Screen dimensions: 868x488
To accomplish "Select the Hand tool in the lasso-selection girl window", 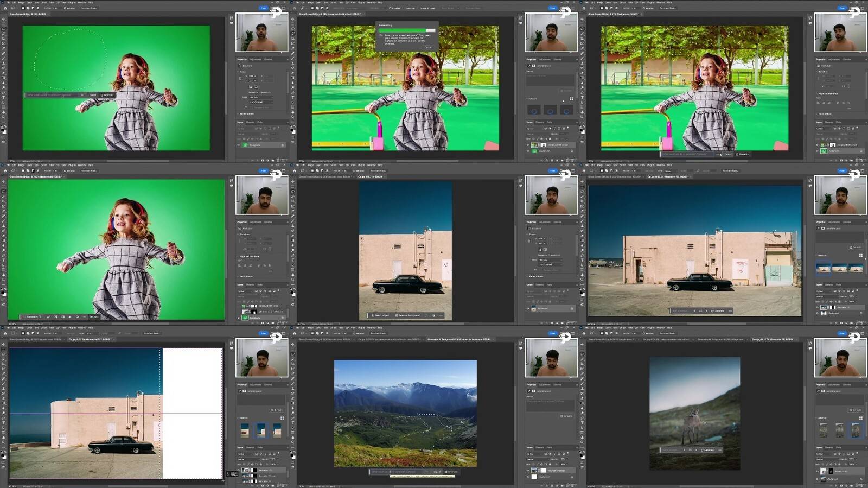I will [x=3, y=112].
